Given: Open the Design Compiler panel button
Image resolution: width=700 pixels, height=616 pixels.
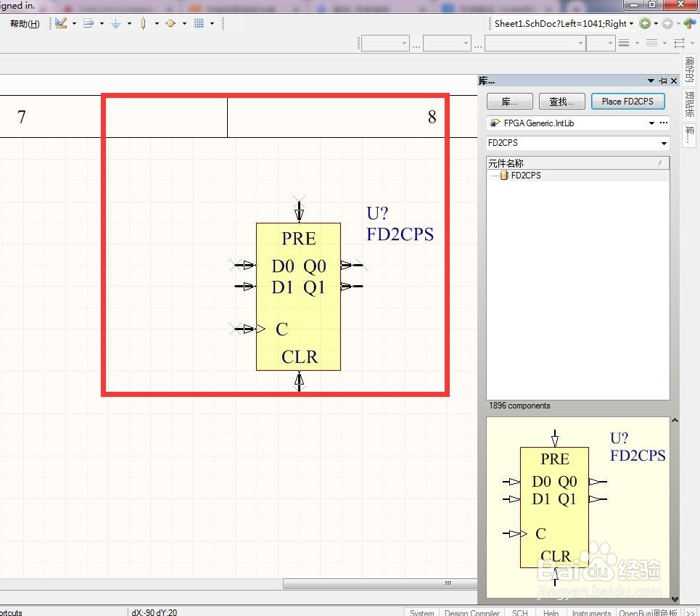Looking at the screenshot, I should 472,612.
